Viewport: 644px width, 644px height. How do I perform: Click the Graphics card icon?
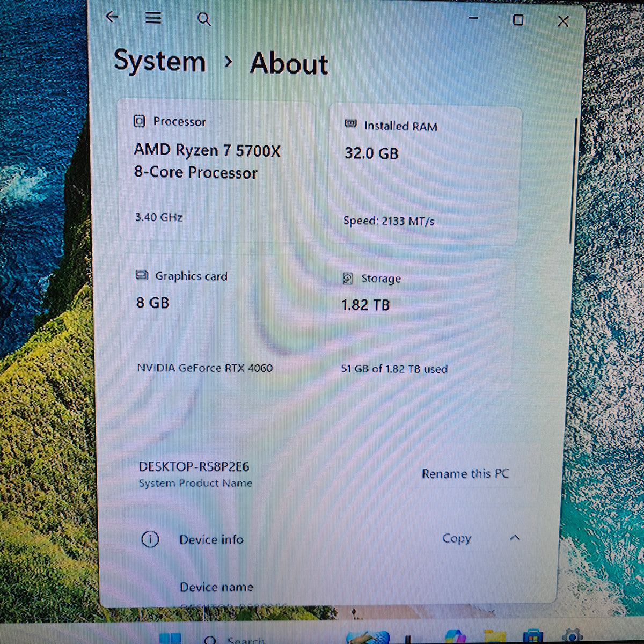pyautogui.click(x=142, y=275)
